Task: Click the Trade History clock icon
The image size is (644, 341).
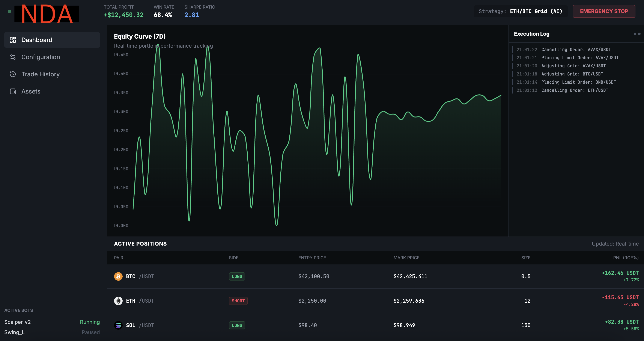Action: 13,74
